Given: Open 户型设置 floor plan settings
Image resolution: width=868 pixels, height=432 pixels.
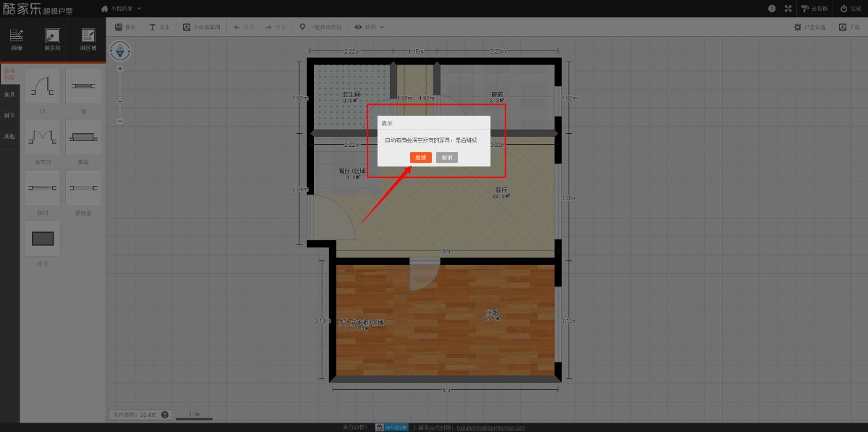Looking at the screenshot, I should [811, 27].
